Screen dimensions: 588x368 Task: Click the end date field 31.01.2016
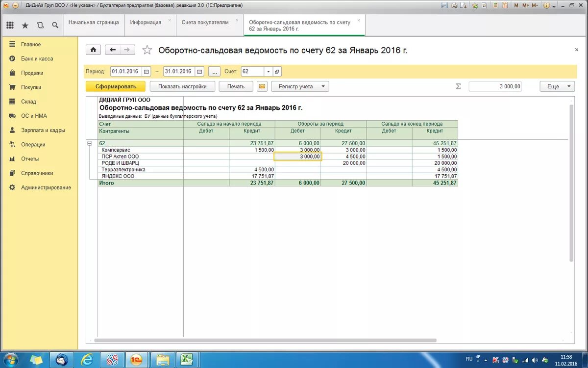click(x=179, y=71)
